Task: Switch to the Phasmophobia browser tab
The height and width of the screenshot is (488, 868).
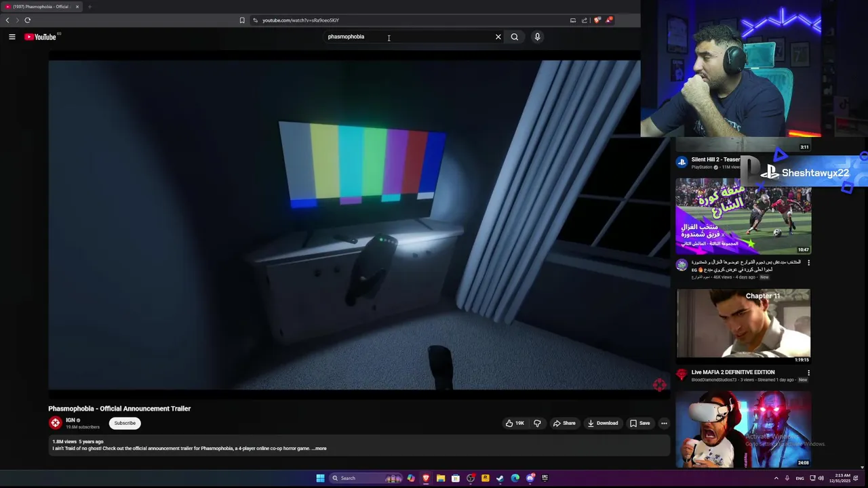Action: pyautogui.click(x=41, y=7)
